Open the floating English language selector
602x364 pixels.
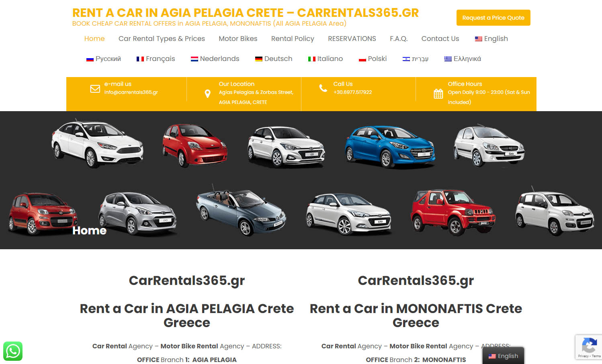click(503, 356)
